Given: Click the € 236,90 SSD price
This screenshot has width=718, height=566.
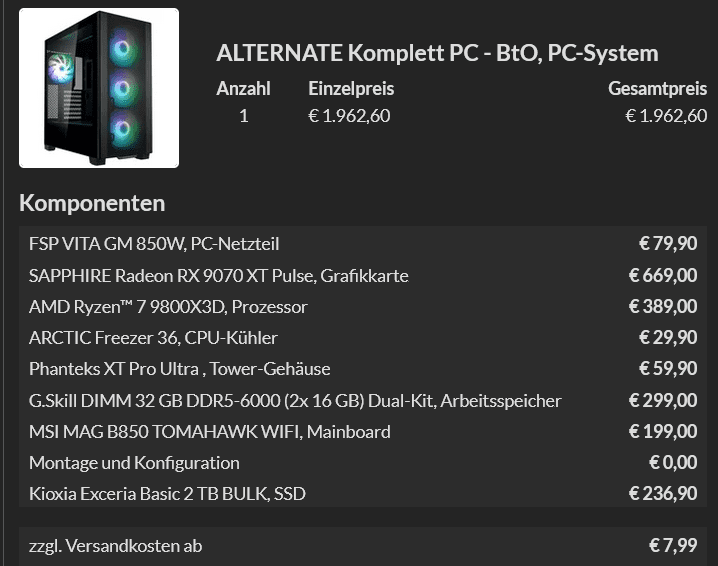Looking at the screenshot, I should [662, 494].
